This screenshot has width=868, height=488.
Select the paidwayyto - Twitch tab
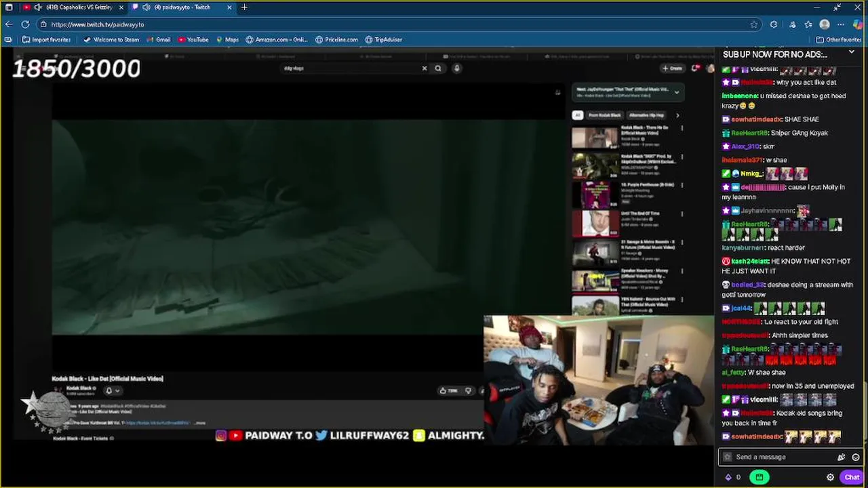[x=183, y=7]
